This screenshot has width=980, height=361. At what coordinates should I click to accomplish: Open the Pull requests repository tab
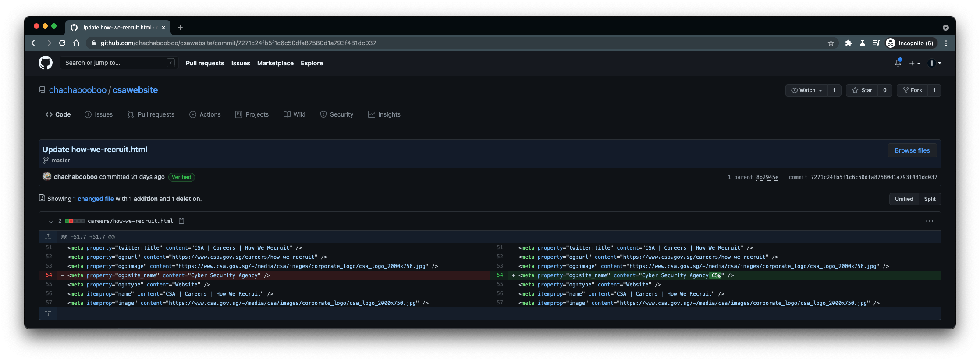[151, 114]
